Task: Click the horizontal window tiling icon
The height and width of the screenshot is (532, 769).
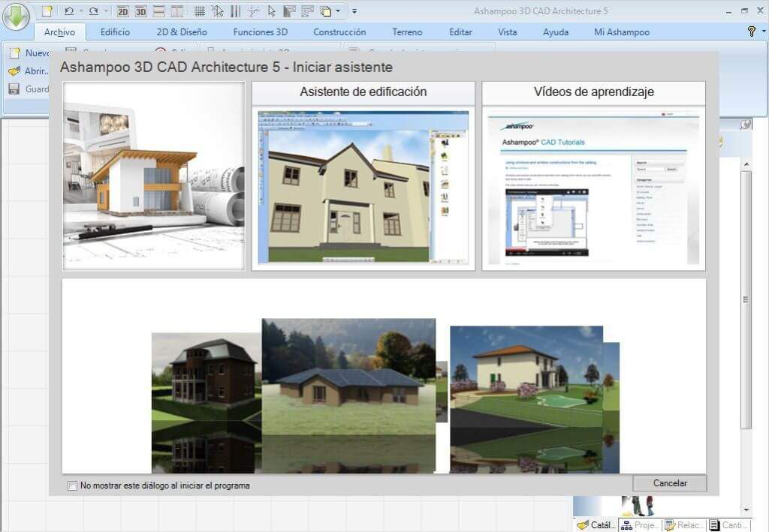Action: point(159,11)
